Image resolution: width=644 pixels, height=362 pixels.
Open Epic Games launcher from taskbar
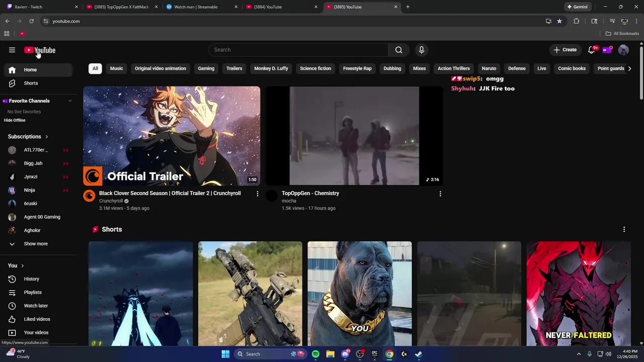point(374,354)
